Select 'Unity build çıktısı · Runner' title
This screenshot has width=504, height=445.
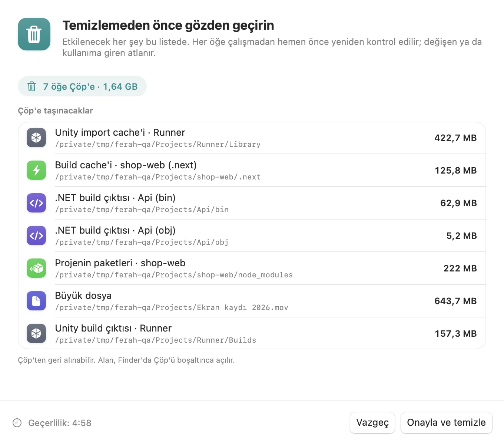(113, 328)
